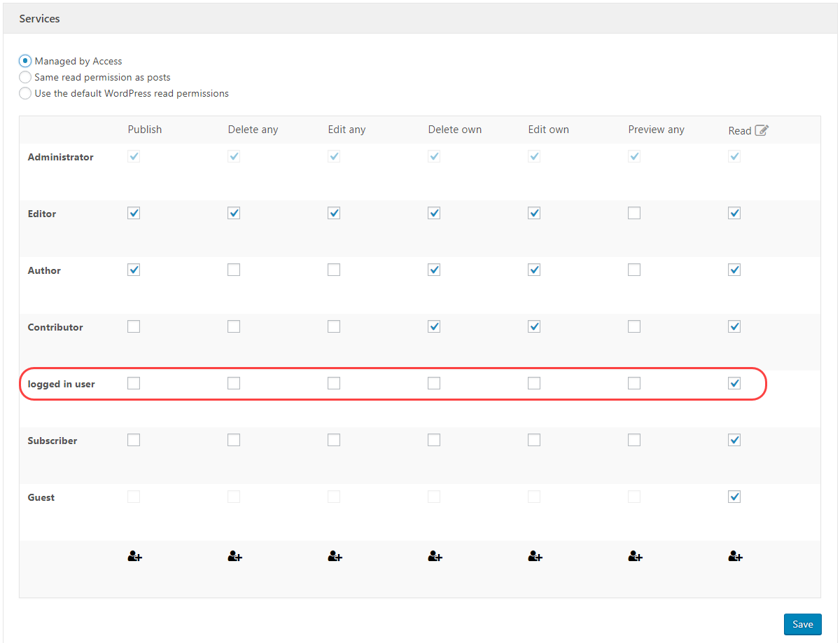
Task: Click the Delete any column header
Action: coord(253,130)
